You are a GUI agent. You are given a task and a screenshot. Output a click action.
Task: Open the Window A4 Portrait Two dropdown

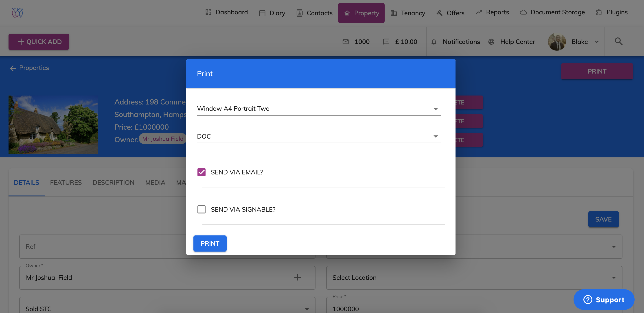click(x=436, y=109)
